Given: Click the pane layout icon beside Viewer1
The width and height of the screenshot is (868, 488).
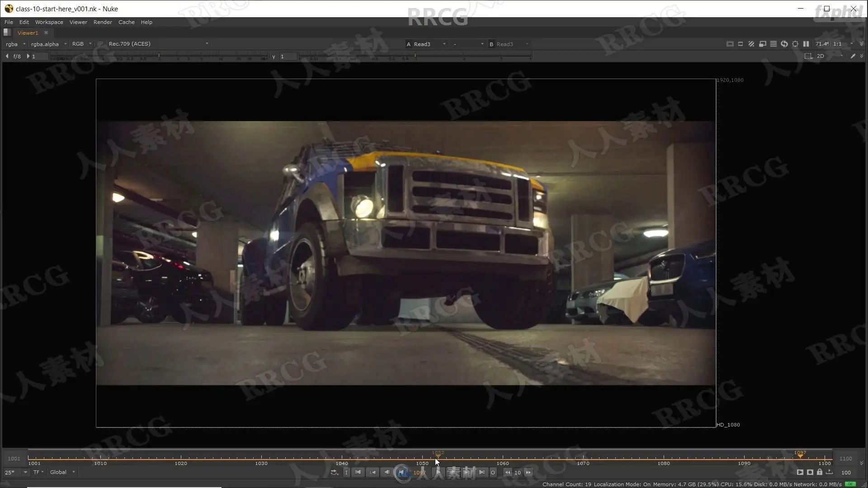Looking at the screenshot, I should pos(7,33).
